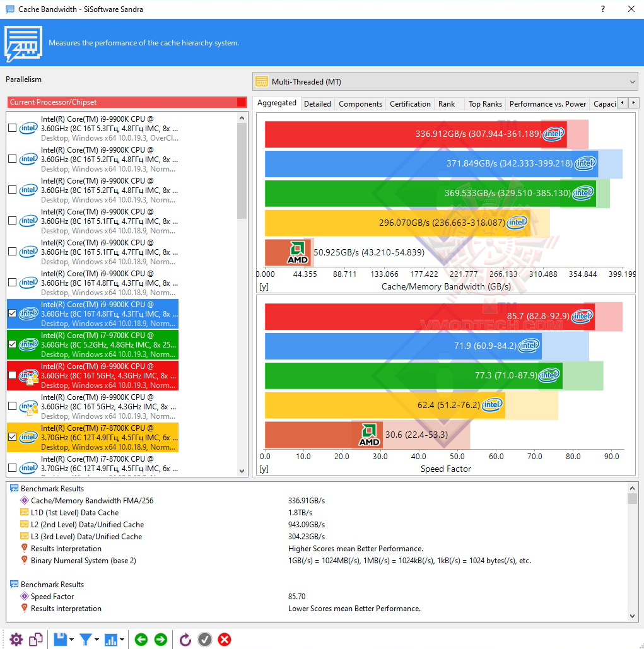This screenshot has height=649, width=644.
Task: Go forward with the green right arrow
Action: click(161, 640)
